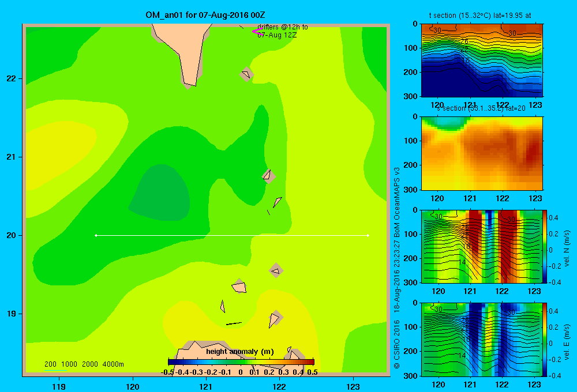Click longitude label 123 on main map axis
Image resolution: width=577 pixels, height=392 pixels.
tap(353, 386)
